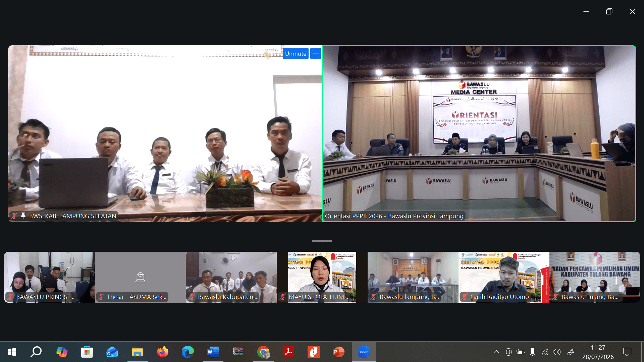Select Bawaslu Kabupaten participant thumbnail
This screenshot has height=362, width=644.
tap(231, 277)
